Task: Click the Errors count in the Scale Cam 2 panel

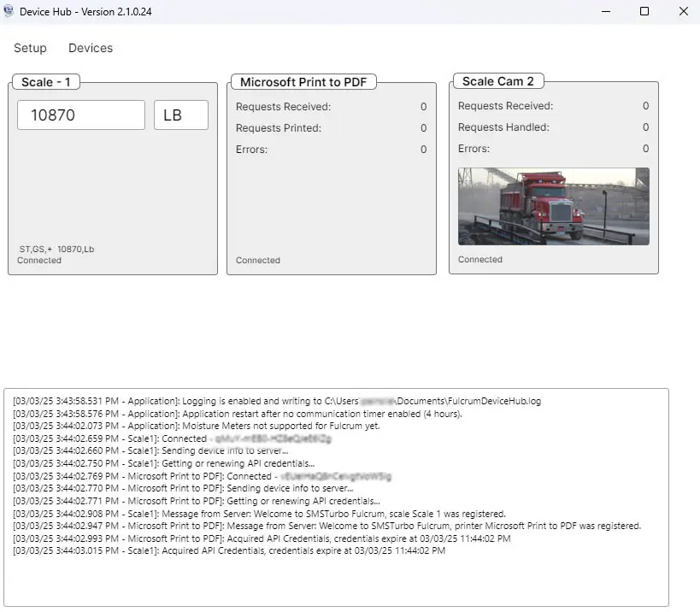Action: click(x=645, y=148)
